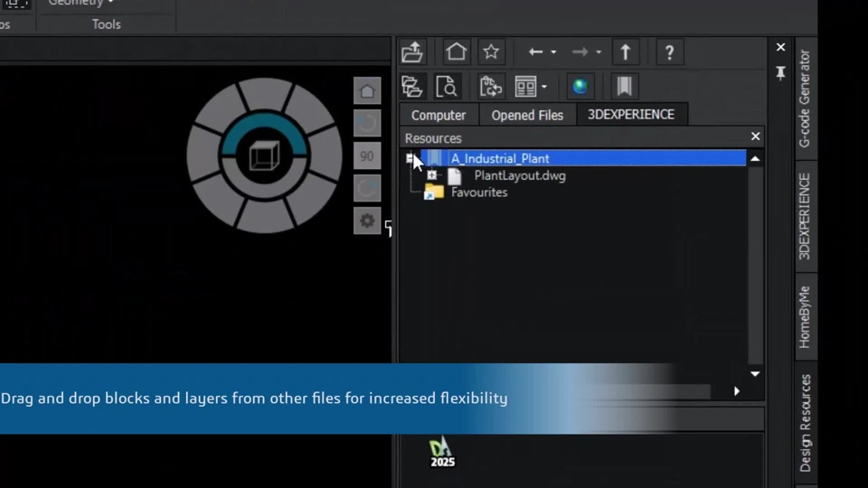Close the Resources pane

pyautogui.click(x=755, y=136)
